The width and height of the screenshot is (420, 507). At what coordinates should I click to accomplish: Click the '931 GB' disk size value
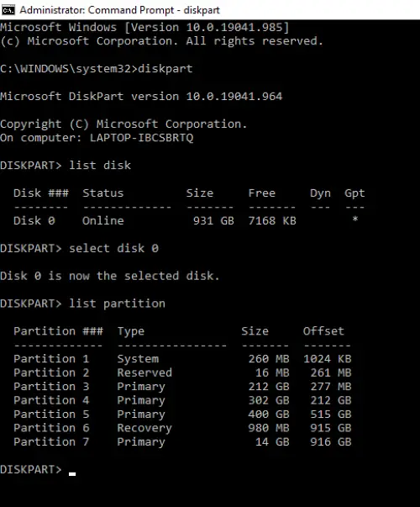213,220
